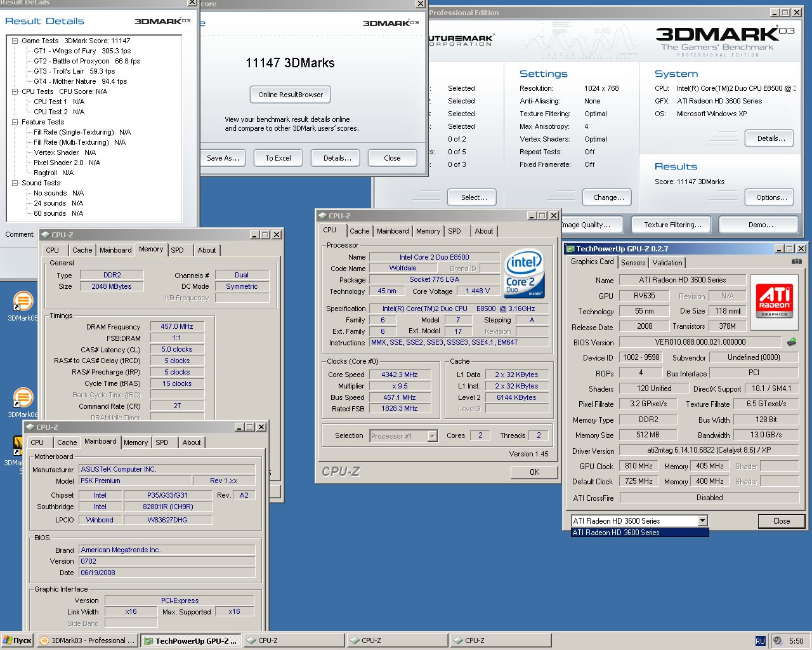This screenshot has width=812, height=650.
Task: Open Memory tab in CPU-Z mainboard window
Action: point(136,442)
